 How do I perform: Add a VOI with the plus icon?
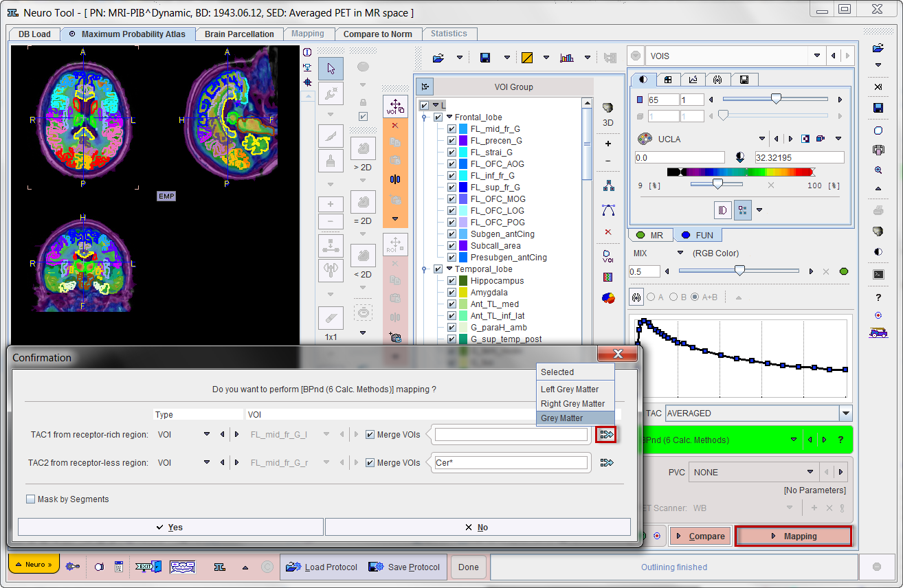(x=607, y=144)
